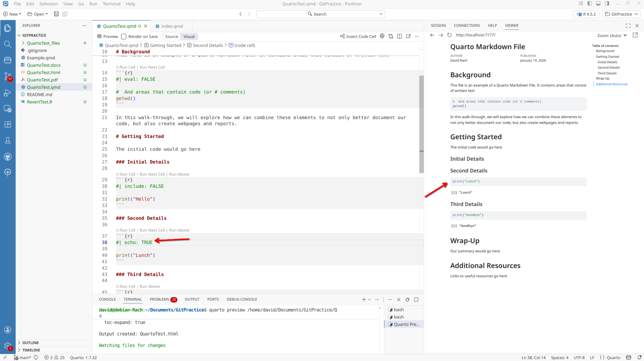Image resolution: width=644 pixels, height=361 pixels.
Task: Reload the Viewer page
Action: pos(449,35)
